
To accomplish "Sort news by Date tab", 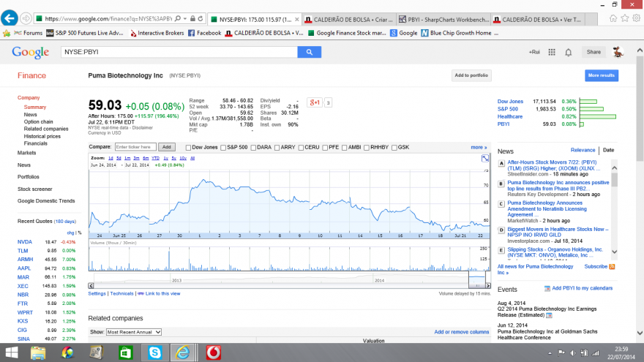I will click(608, 150).
